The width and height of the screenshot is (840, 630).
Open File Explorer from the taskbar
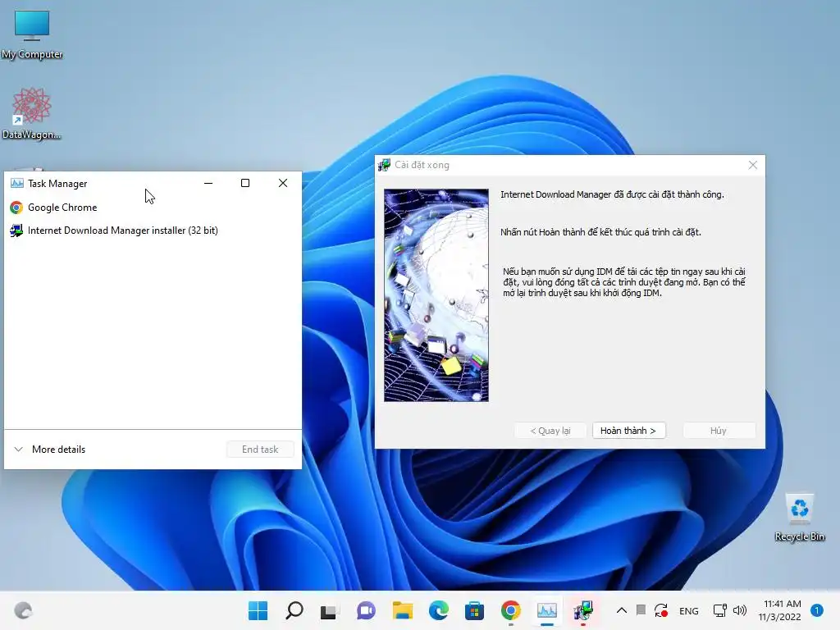click(x=402, y=610)
